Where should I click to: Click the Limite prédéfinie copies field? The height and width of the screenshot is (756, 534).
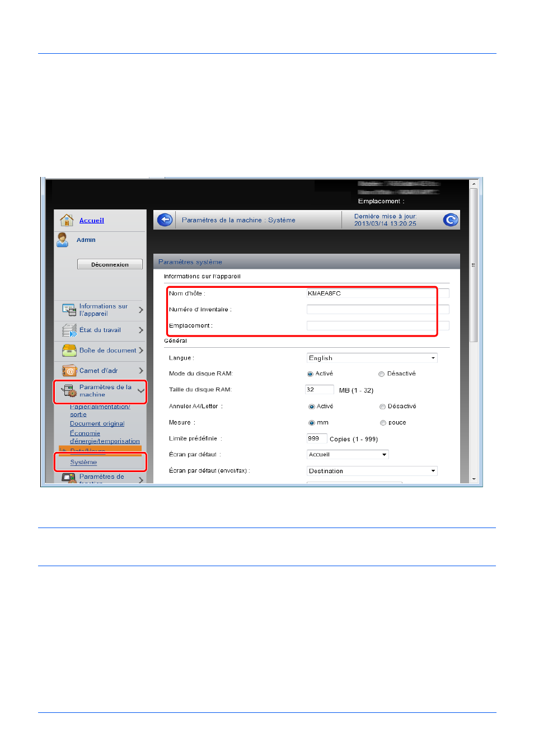tap(317, 438)
